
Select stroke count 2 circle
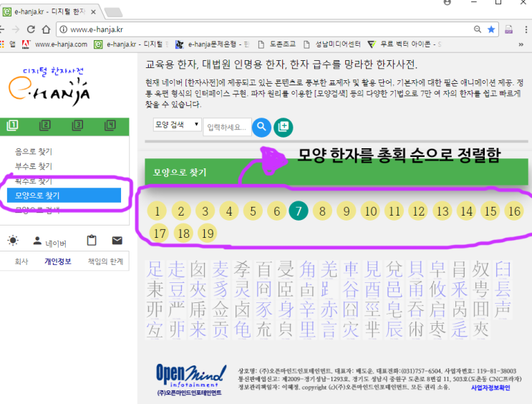pos(181,211)
